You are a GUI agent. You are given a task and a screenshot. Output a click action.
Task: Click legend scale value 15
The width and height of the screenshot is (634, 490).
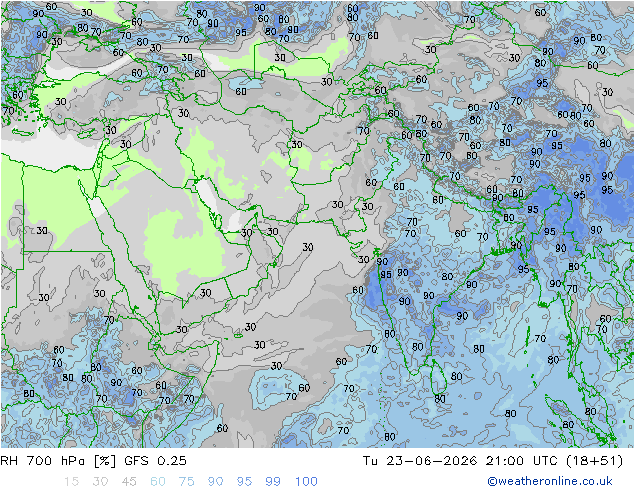pyautogui.click(x=71, y=481)
